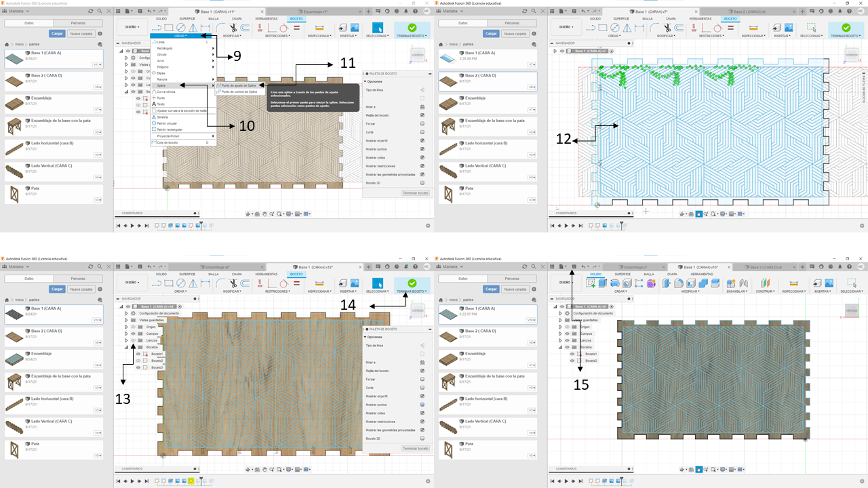The height and width of the screenshot is (488, 868).
Task: Click the Extruir icon in the v10 window
Action: pyautogui.click(x=601, y=283)
